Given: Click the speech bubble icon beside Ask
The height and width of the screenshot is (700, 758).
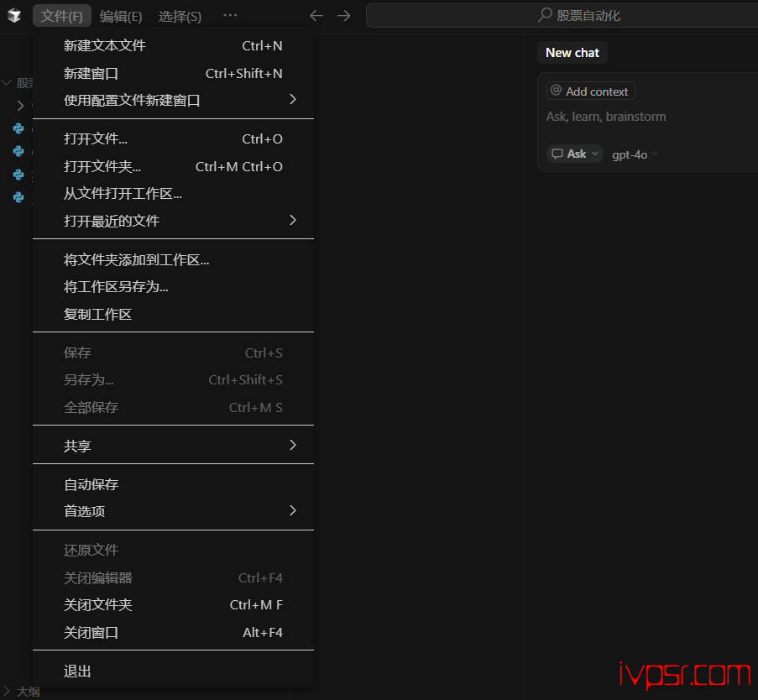Looking at the screenshot, I should (x=557, y=154).
